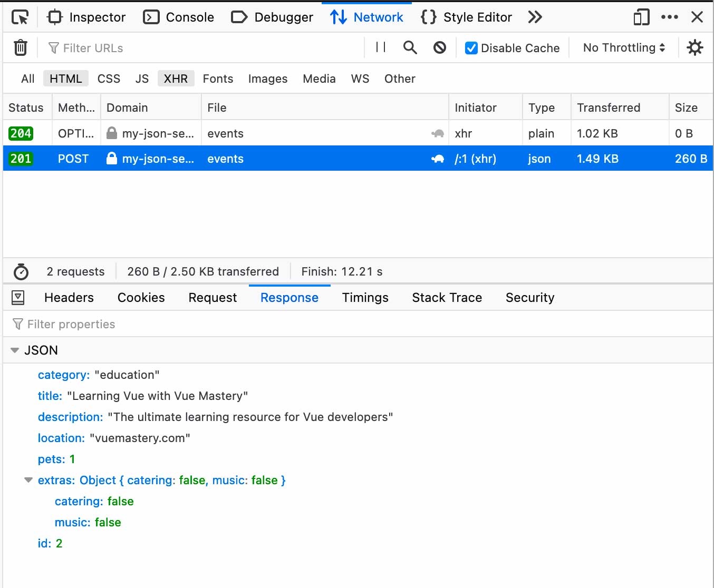The image size is (714, 588).
Task: Select the location property row
Action: [x=358, y=438]
